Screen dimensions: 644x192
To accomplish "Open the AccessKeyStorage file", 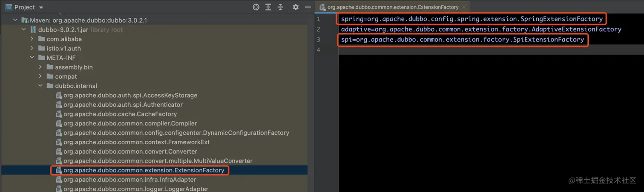I will 130,95.
